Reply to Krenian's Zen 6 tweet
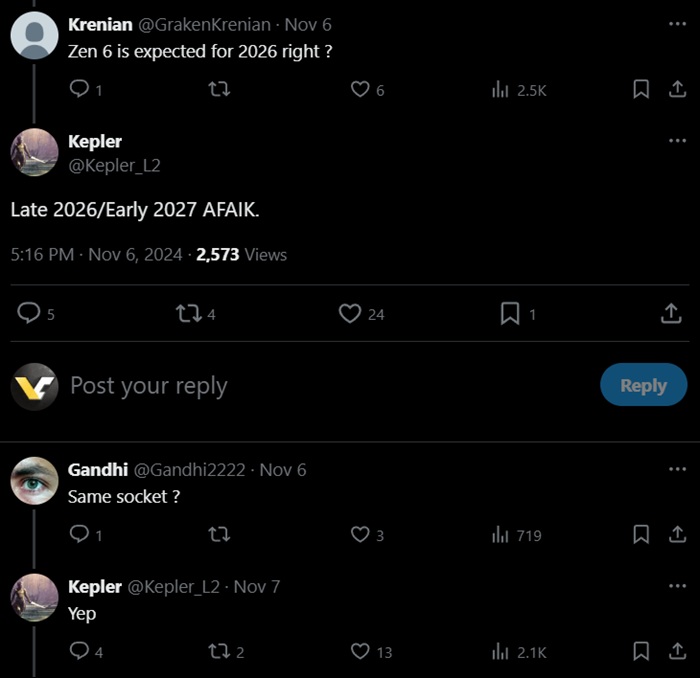The image size is (700, 678). 80,89
